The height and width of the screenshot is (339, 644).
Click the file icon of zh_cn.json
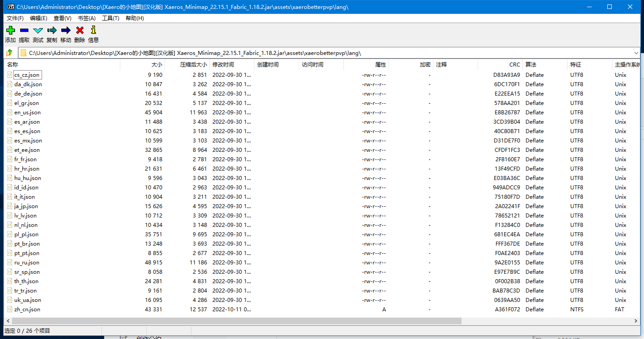point(10,310)
